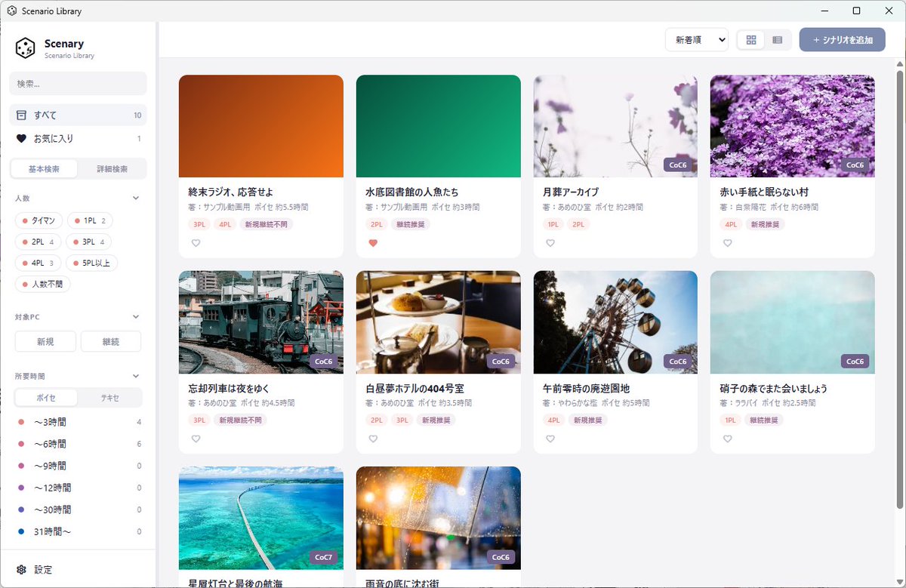The image size is (906, 588).
Task: Open steam locomotive thumbnail of 忘却列車は夜をゆく
Action: (x=261, y=322)
